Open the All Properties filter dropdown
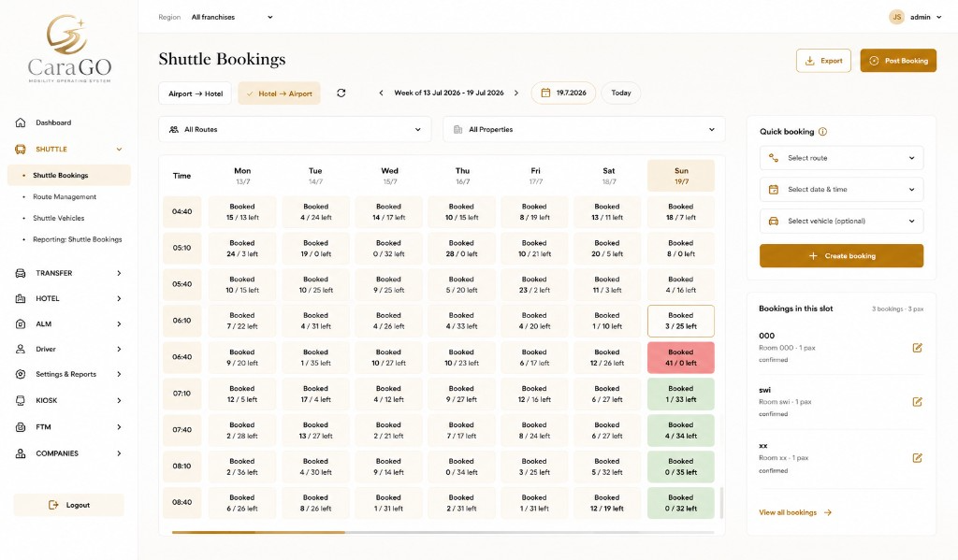Screen dimensions: 958x560 pyautogui.click(x=584, y=129)
